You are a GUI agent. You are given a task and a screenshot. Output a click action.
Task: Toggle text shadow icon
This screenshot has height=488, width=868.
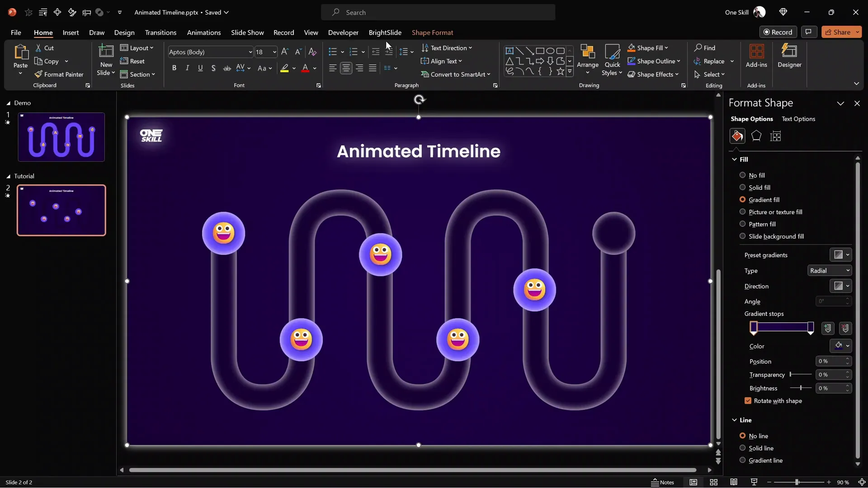(213, 68)
